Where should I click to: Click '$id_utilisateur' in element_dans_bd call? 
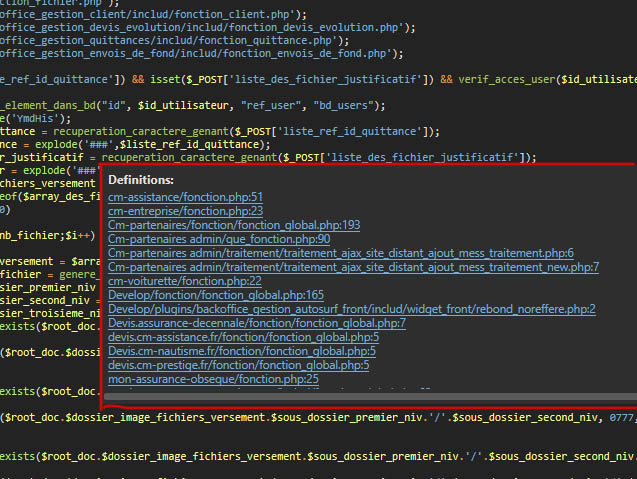pyautogui.click(x=183, y=105)
